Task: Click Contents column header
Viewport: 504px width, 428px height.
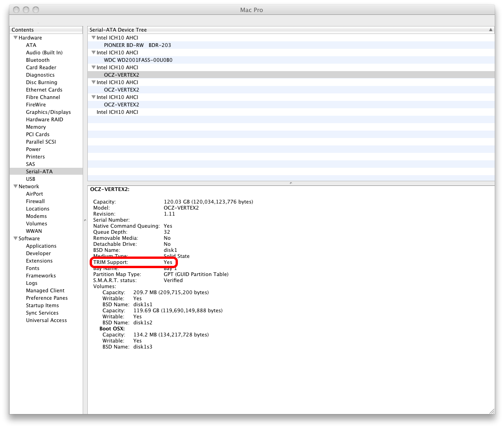Action: [x=46, y=30]
